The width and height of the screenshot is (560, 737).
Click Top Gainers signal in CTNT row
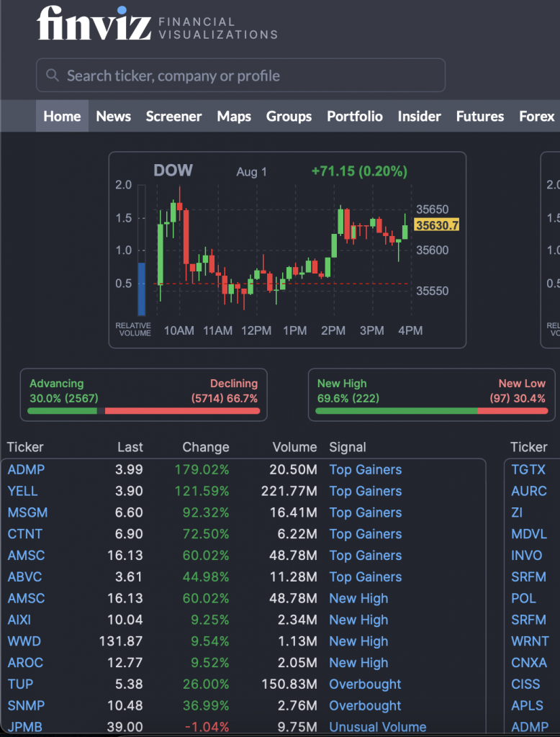pos(366,534)
